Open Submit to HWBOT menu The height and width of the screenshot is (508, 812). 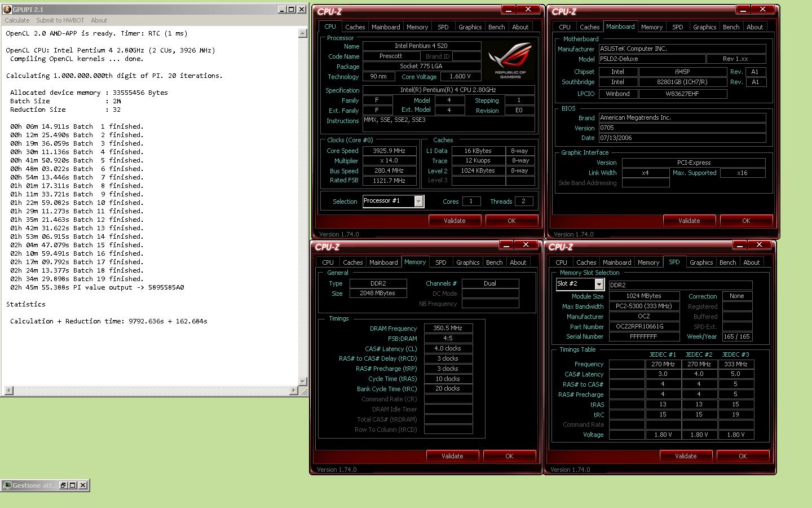coord(60,20)
